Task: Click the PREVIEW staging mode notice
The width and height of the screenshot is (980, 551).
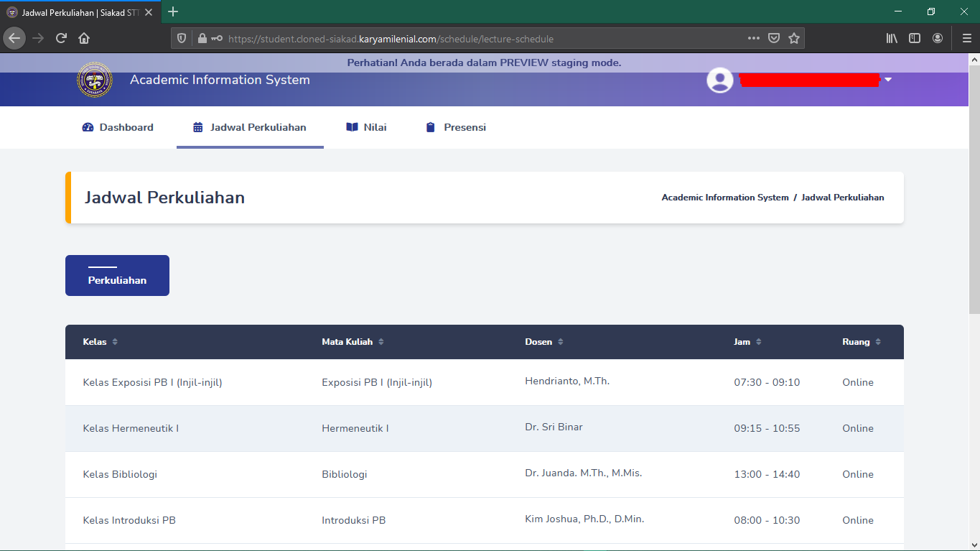Action: 485,62
